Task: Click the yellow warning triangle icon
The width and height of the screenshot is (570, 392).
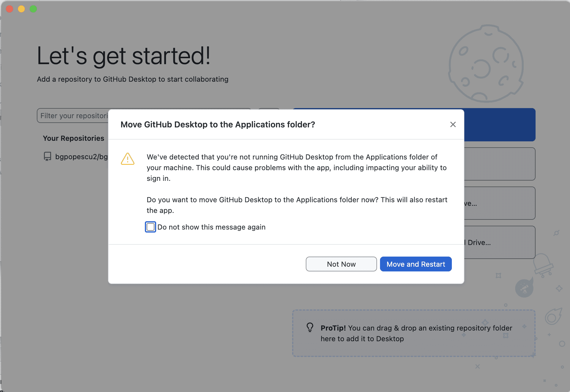Action: click(128, 159)
